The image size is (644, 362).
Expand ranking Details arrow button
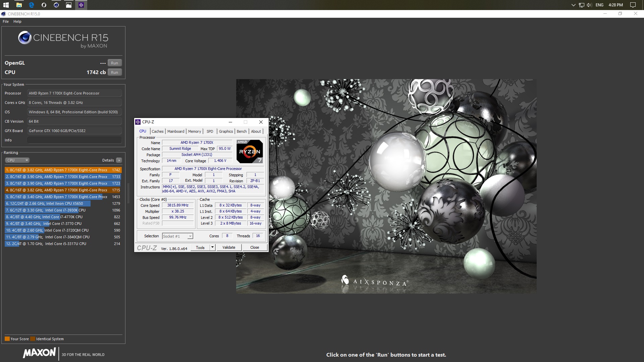[119, 160]
